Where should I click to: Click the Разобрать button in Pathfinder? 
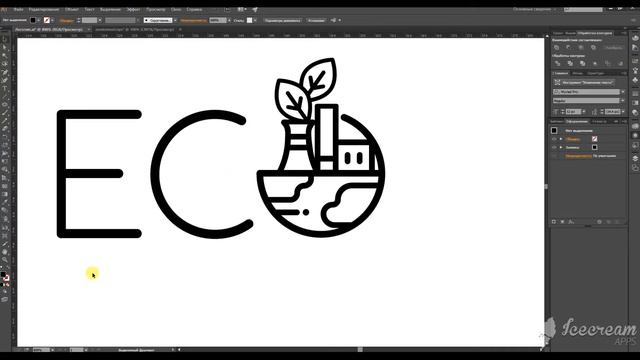point(613,48)
